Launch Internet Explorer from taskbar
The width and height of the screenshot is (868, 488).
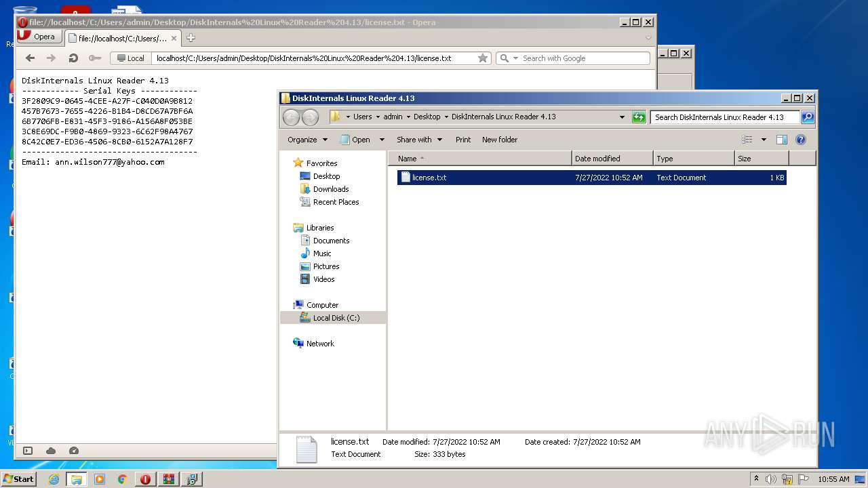click(x=54, y=479)
